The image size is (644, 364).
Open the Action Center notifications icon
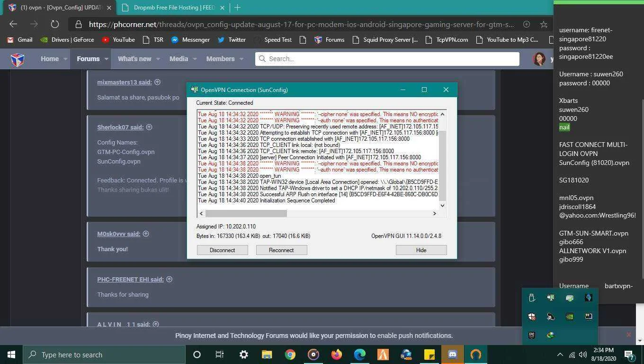point(629,355)
